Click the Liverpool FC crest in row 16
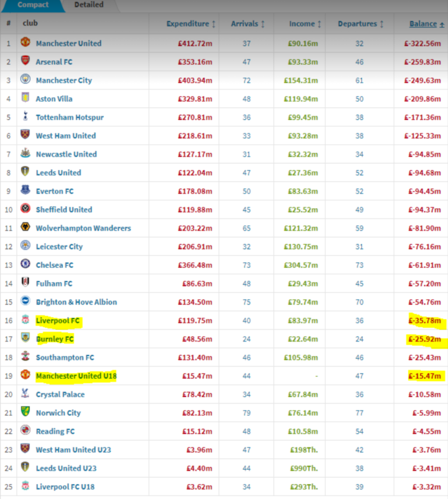This screenshot has width=448, height=499. (x=25, y=319)
